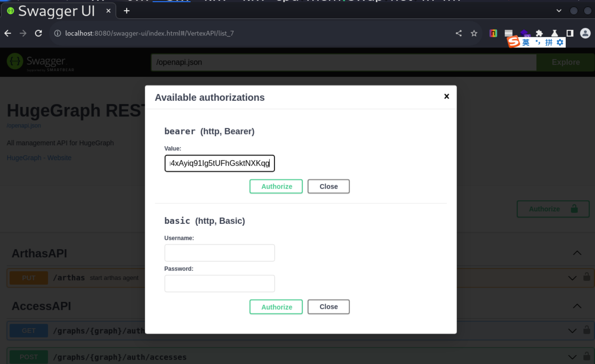Image resolution: width=595 pixels, height=364 pixels.
Task: Click Close under basic section
Action: tap(328, 307)
